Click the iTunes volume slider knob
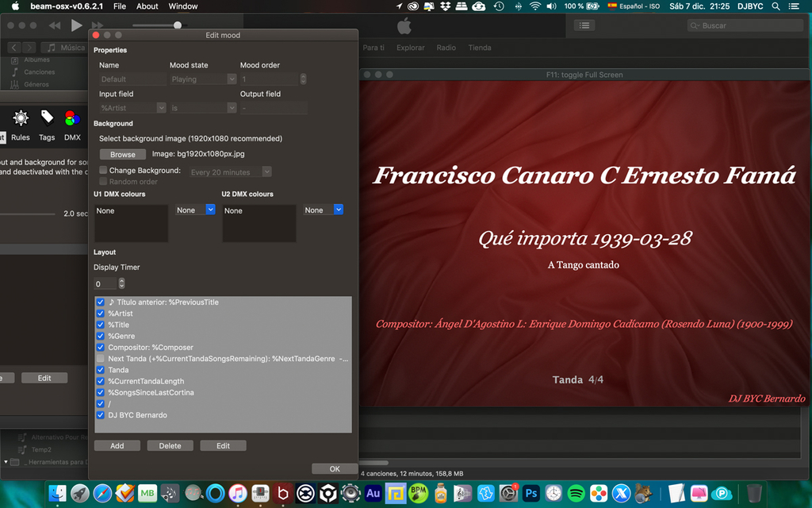The image size is (812, 508). pos(178,25)
